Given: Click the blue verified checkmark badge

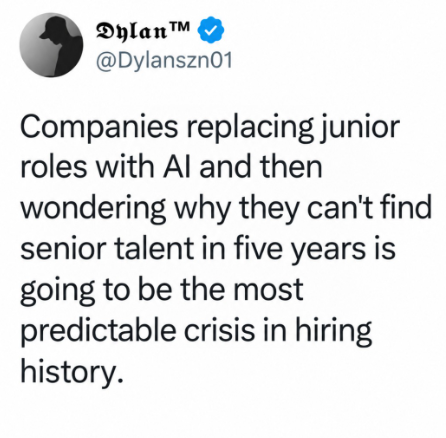Looking at the screenshot, I should click(211, 30).
